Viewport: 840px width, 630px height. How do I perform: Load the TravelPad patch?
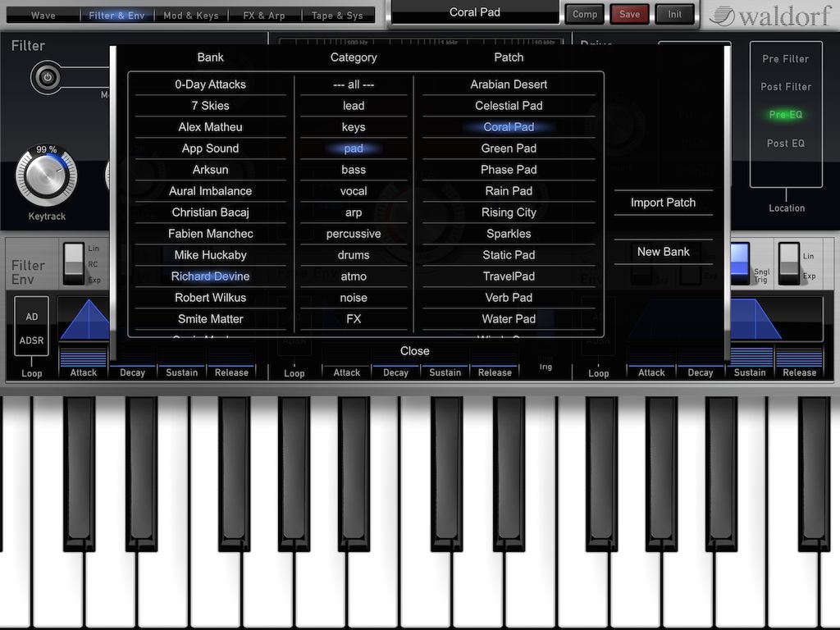click(x=509, y=276)
